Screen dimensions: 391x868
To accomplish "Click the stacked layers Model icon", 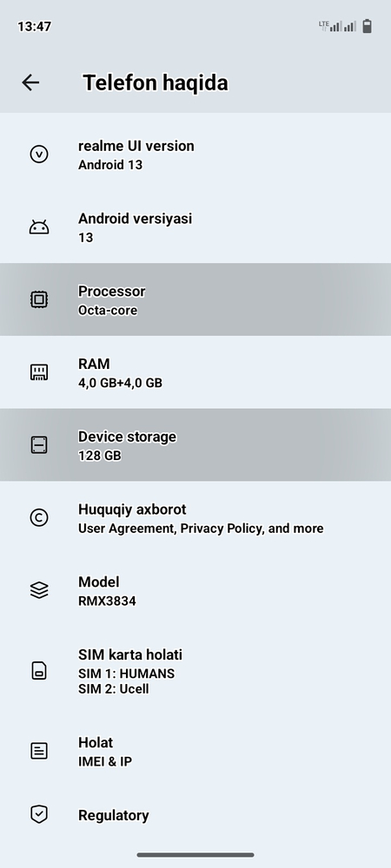I will [x=39, y=590].
